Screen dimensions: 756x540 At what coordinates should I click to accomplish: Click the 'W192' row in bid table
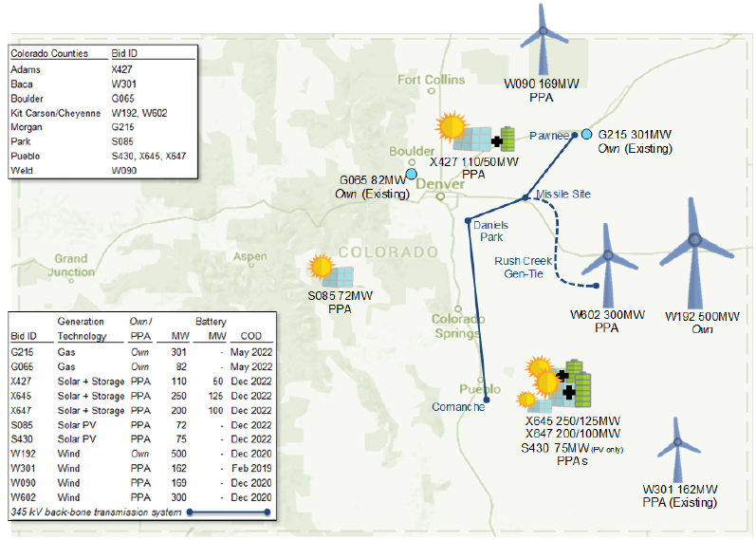pos(141,454)
